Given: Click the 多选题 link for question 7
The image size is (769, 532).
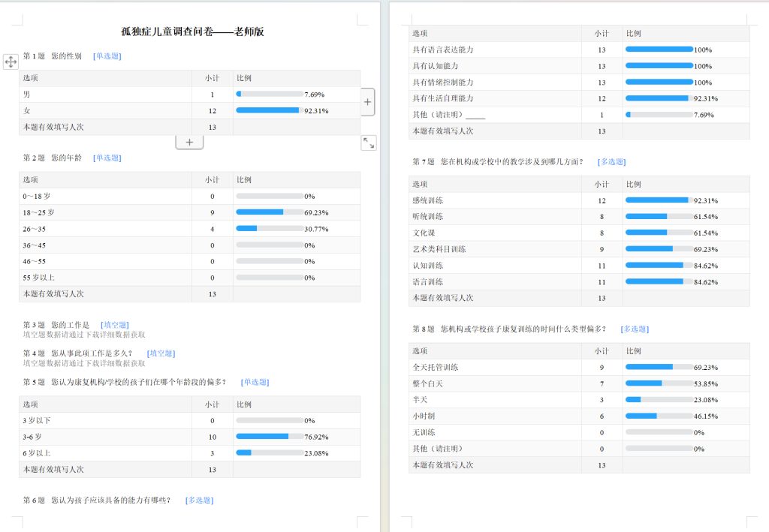Looking at the screenshot, I should click(611, 161).
